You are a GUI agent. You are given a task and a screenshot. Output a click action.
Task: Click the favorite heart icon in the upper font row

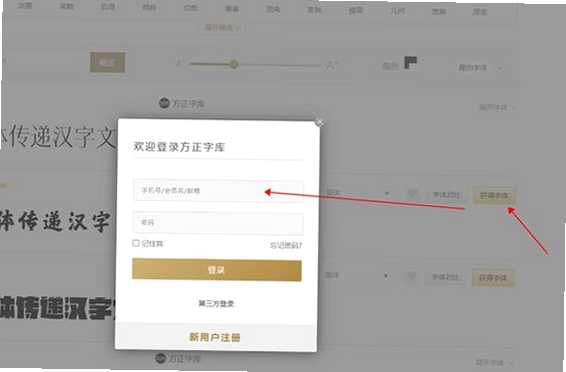(412, 194)
